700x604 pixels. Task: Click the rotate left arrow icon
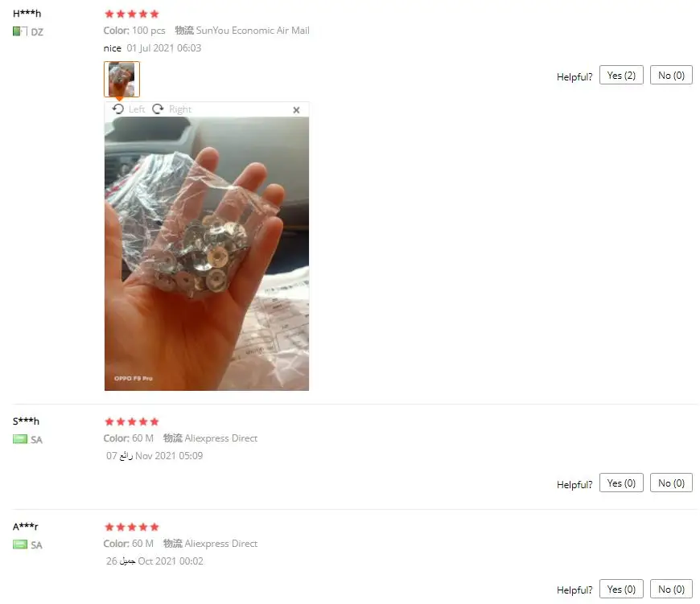click(117, 109)
